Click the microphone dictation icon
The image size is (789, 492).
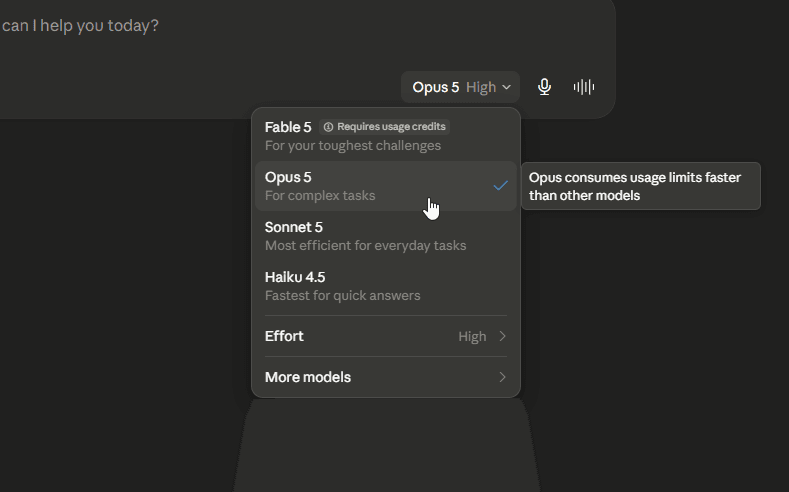(x=544, y=87)
